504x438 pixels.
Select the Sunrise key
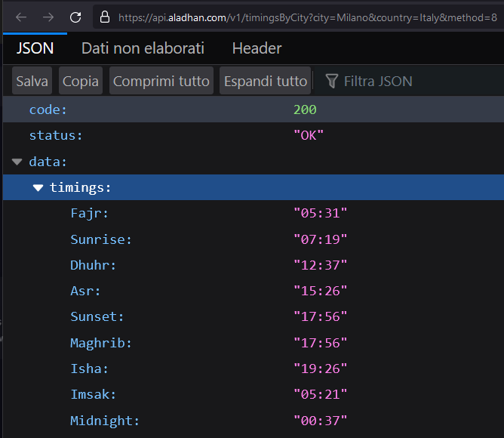point(101,239)
